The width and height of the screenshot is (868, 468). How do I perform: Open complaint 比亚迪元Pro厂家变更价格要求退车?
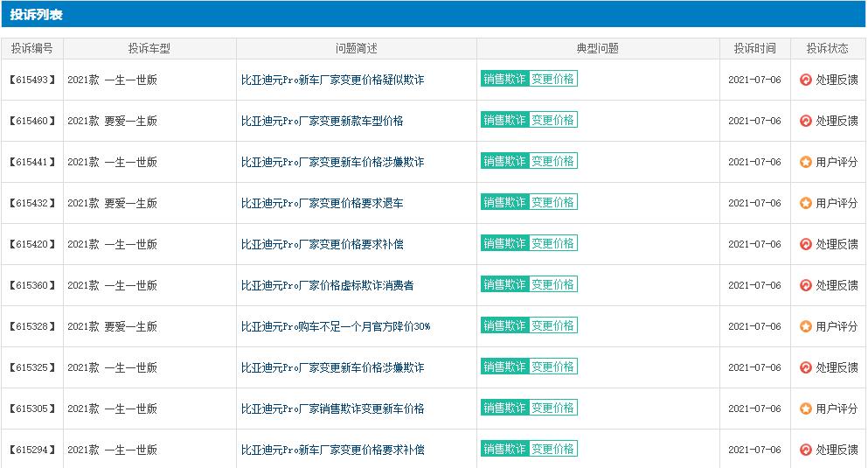pyautogui.click(x=323, y=203)
